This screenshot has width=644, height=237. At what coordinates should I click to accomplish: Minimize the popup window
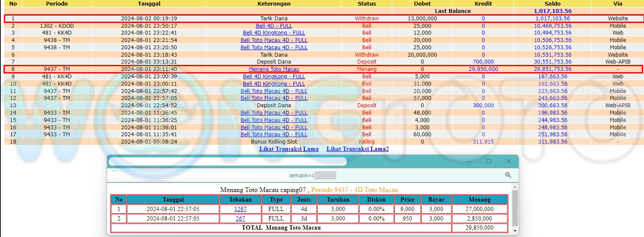pyautogui.click(x=469, y=161)
